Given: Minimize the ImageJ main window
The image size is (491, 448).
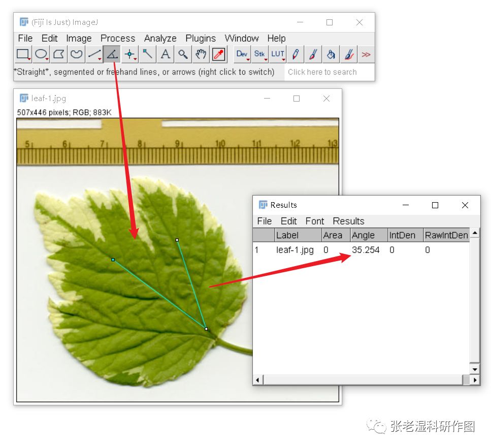Looking at the screenshot, I should tap(300, 22).
